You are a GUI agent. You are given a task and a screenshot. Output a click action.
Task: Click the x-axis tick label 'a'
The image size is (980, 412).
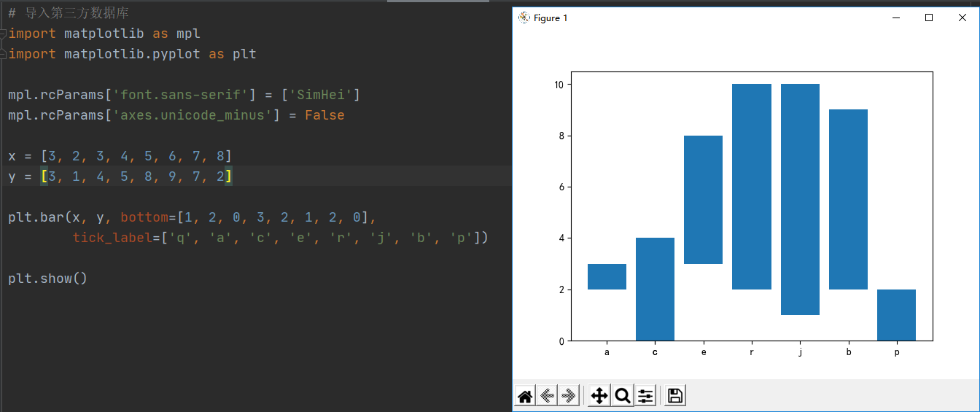607,352
